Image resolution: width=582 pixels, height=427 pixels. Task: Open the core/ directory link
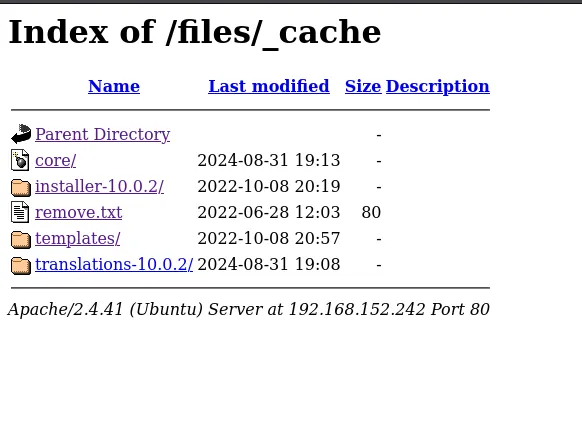pos(56,160)
